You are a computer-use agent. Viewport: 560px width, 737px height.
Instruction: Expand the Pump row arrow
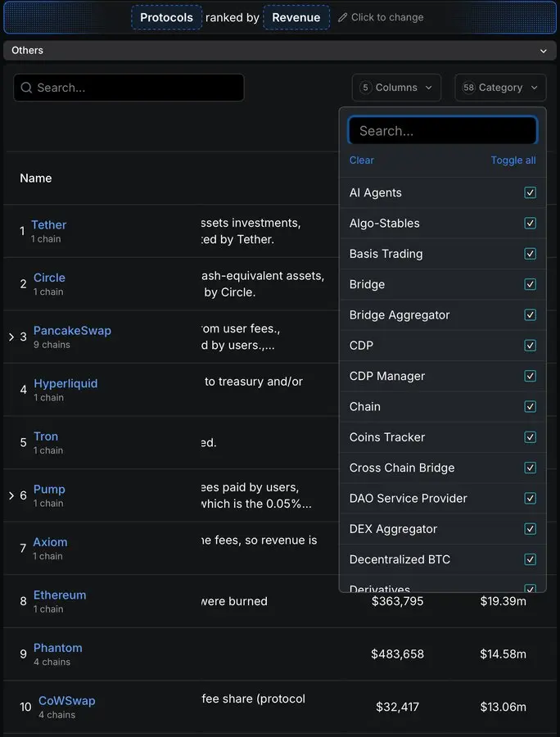click(x=11, y=495)
